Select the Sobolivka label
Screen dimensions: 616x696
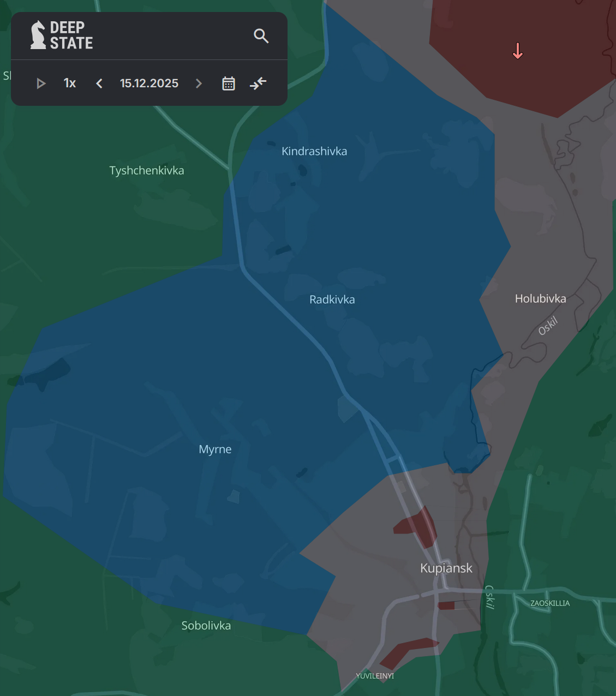pos(206,626)
